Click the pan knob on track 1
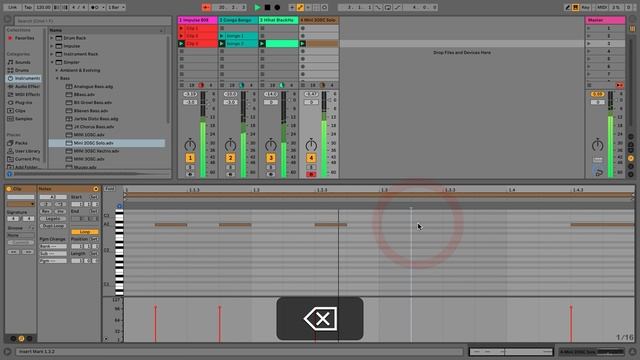Viewport: 640px width, 360px height. [x=190, y=145]
